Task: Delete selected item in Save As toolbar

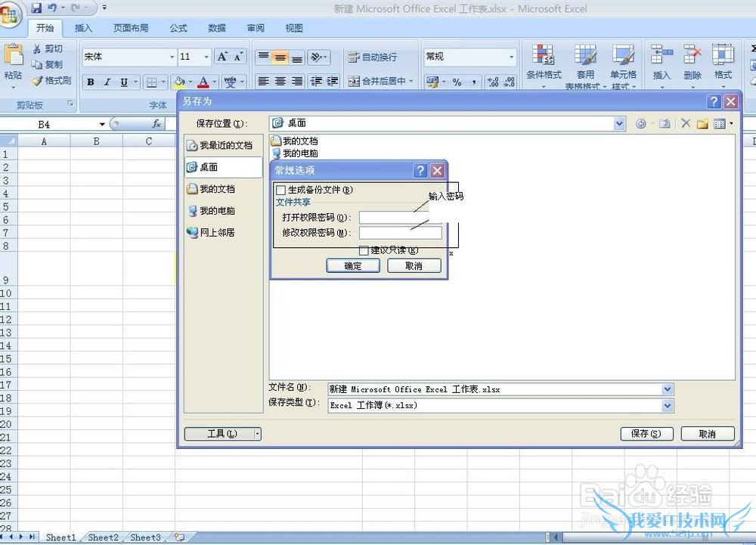Action: [x=686, y=124]
